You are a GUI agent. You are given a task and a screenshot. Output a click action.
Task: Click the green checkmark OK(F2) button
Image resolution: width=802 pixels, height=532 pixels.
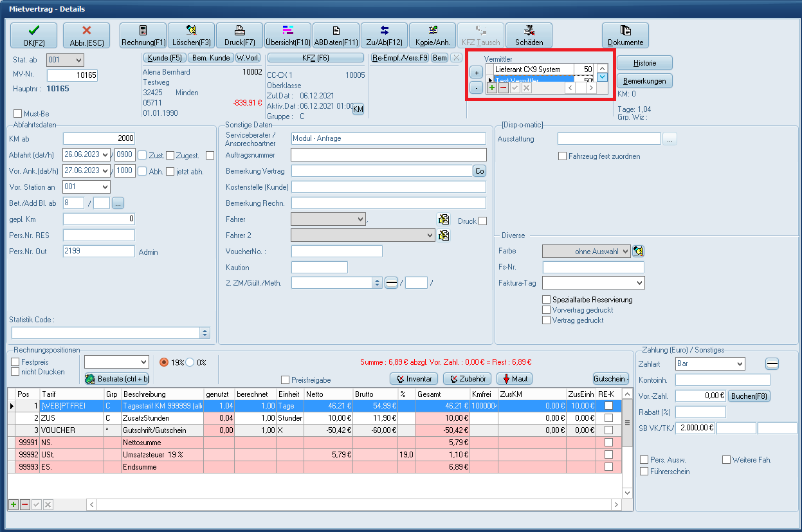coord(33,35)
